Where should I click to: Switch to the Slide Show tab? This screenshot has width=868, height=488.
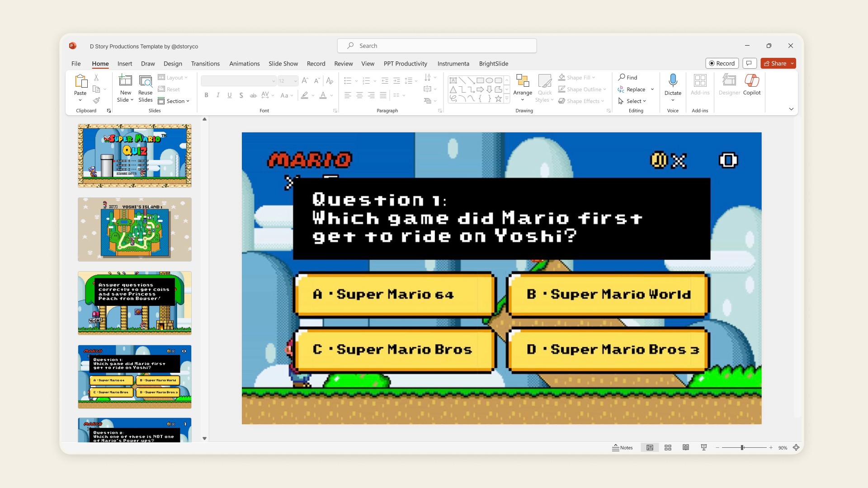(283, 64)
